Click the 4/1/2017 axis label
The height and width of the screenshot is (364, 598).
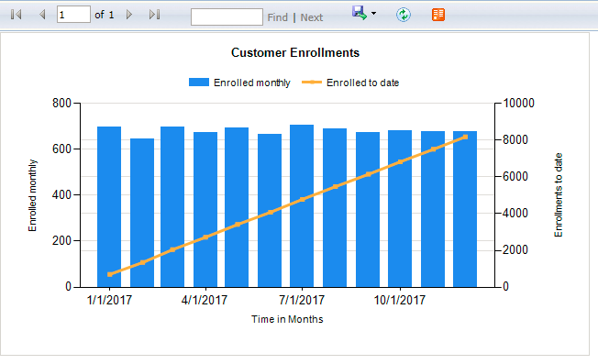205,300
